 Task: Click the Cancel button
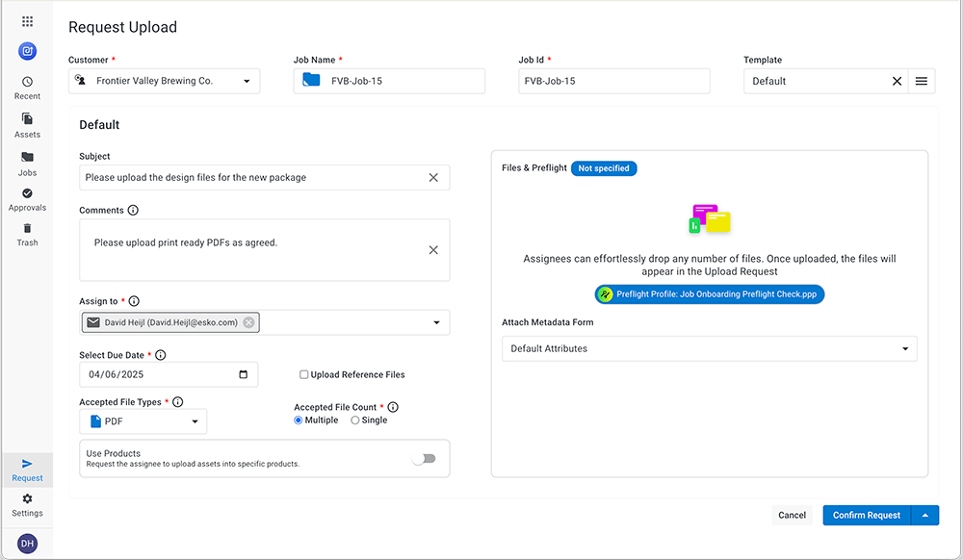pos(792,515)
